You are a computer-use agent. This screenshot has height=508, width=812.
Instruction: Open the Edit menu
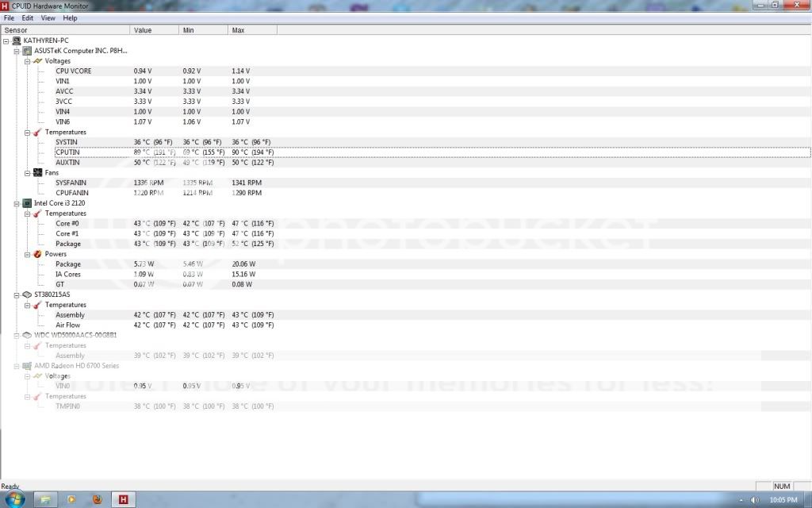pyautogui.click(x=28, y=17)
